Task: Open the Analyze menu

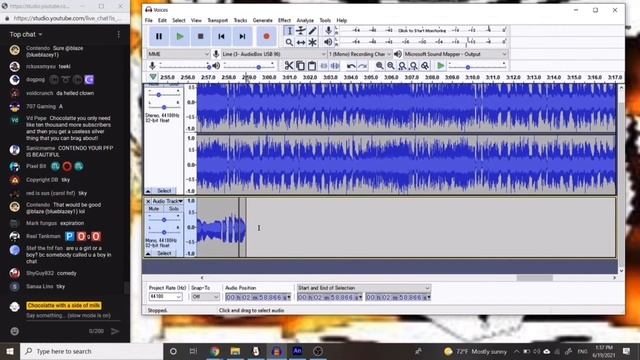Action: 305,20
